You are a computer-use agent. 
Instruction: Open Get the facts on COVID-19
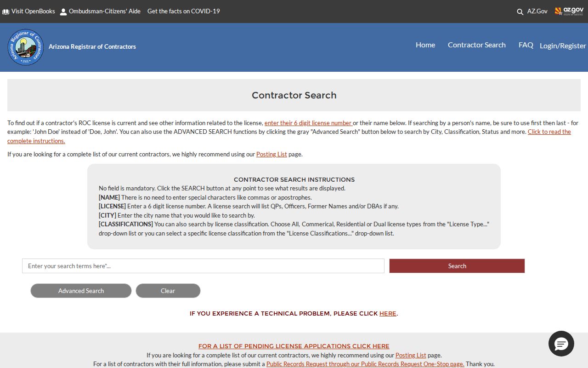click(x=184, y=11)
